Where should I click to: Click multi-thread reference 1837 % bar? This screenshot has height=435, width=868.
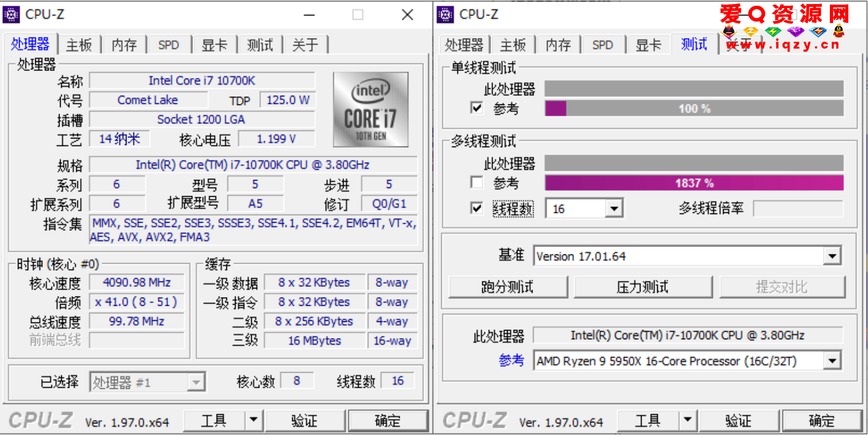[694, 183]
